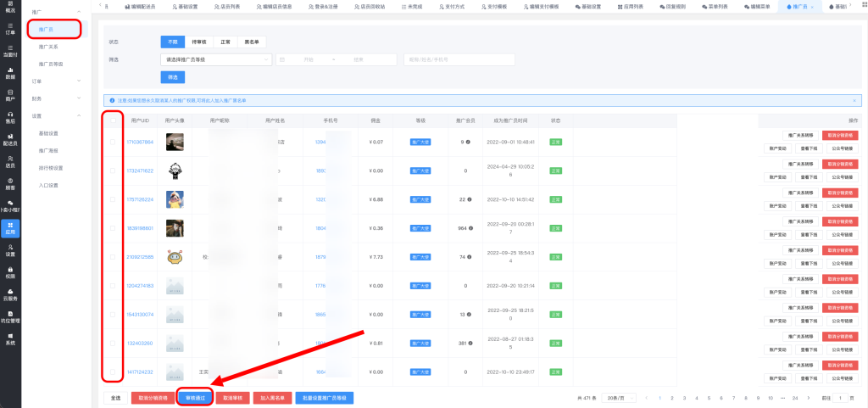Expand the 财务 submenu group

tap(55, 98)
